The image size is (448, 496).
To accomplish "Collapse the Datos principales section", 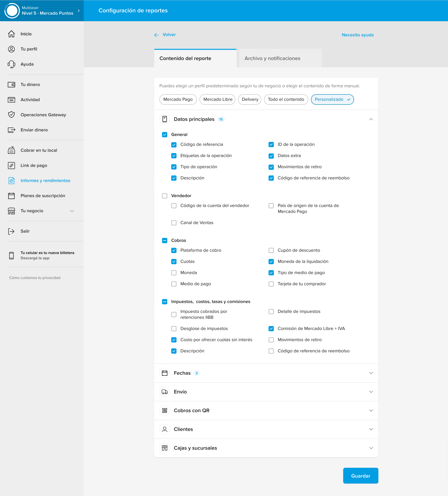I will [371, 119].
